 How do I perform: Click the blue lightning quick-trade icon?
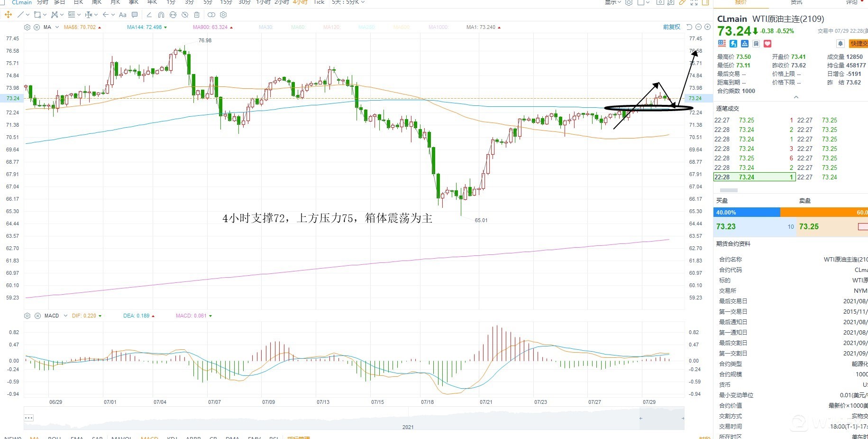click(x=733, y=44)
